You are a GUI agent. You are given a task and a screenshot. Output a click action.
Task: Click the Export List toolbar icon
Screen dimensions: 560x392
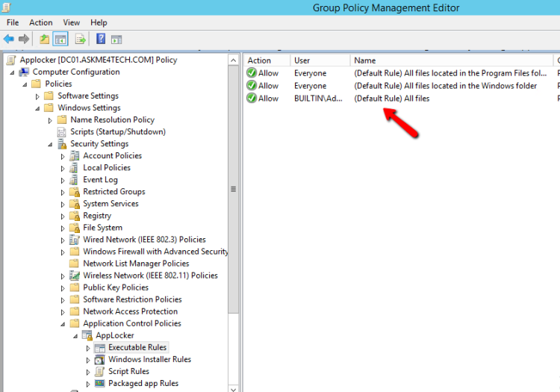pos(80,39)
